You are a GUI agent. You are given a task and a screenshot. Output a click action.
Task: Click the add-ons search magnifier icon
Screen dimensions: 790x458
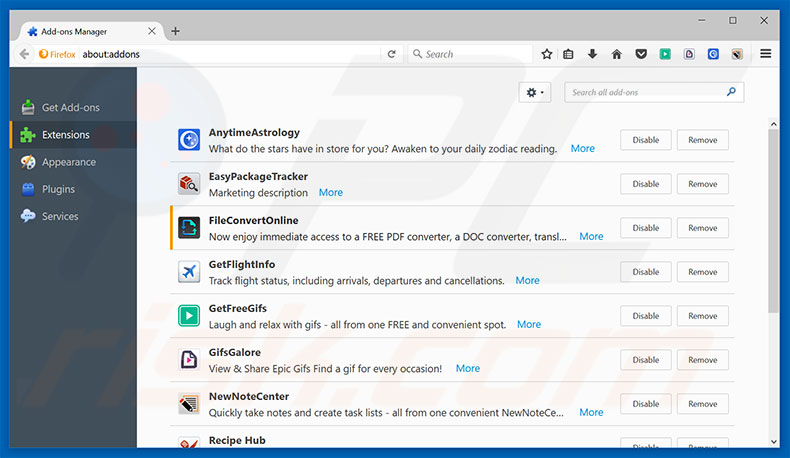point(731,92)
